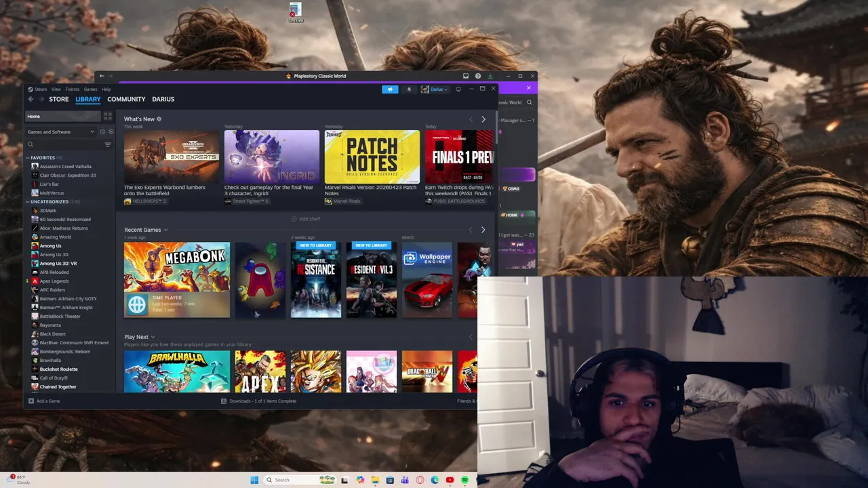Open Untitled file icon on desktop
The width and height of the screenshot is (868, 488).
[x=296, y=13]
